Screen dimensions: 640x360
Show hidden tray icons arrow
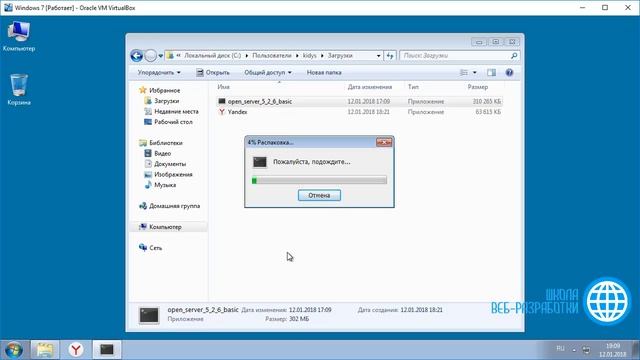point(574,350)
